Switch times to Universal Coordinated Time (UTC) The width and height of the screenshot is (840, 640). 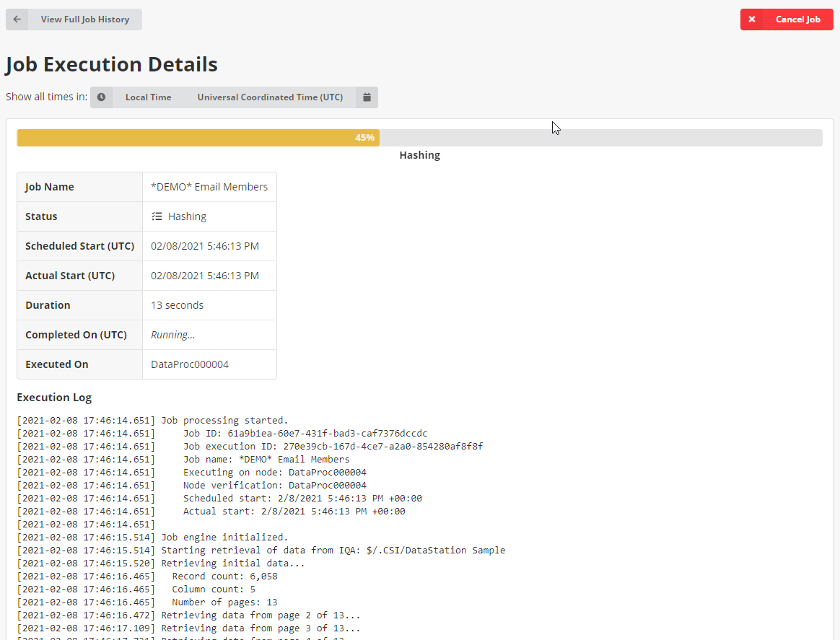(x=270, y=97)
